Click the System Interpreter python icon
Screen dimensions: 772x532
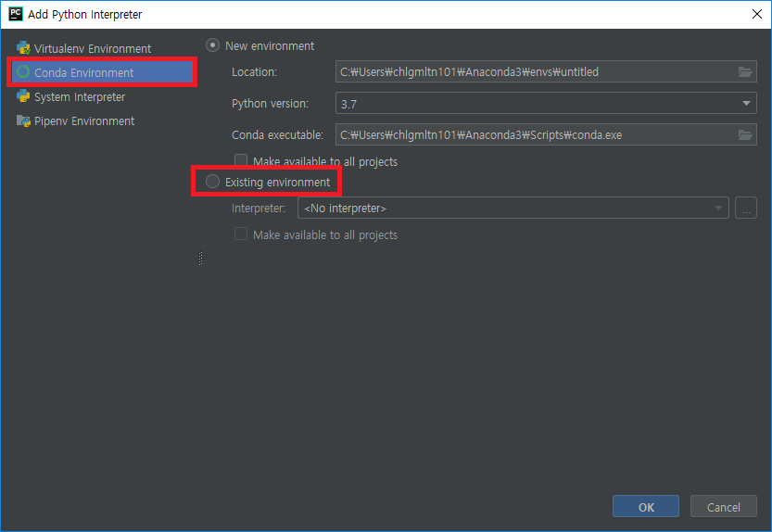point(23,96)
